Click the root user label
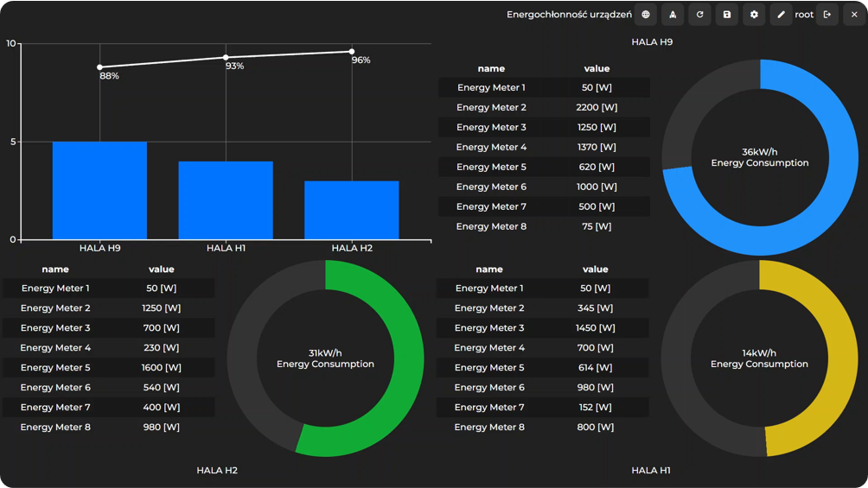This screenshot has height=488, width=868. point(804,15)
